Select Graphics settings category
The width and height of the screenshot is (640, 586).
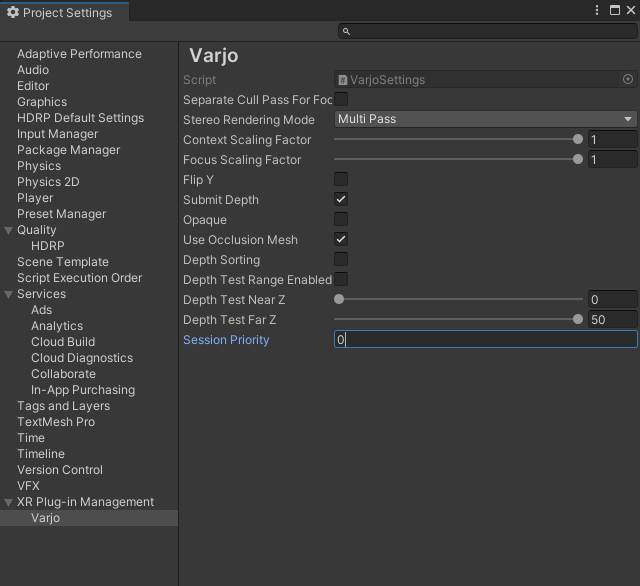pos(42,102)
